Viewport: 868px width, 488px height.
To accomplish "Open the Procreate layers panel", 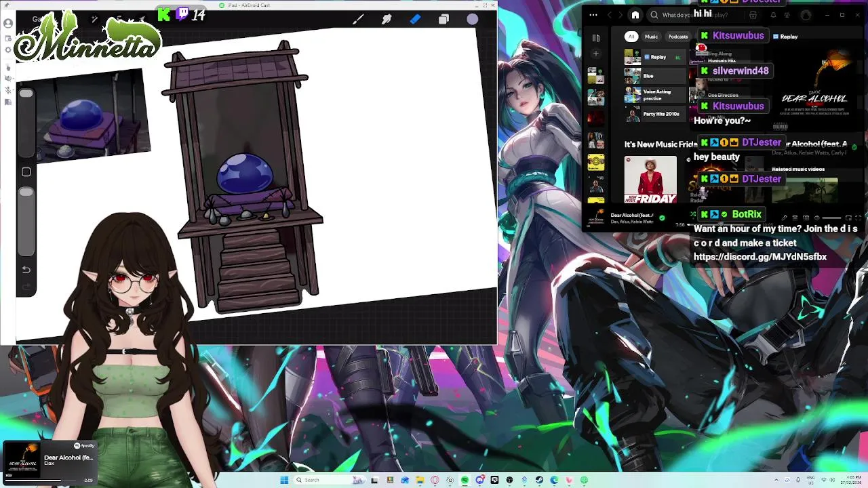I will tap(443, 20).
